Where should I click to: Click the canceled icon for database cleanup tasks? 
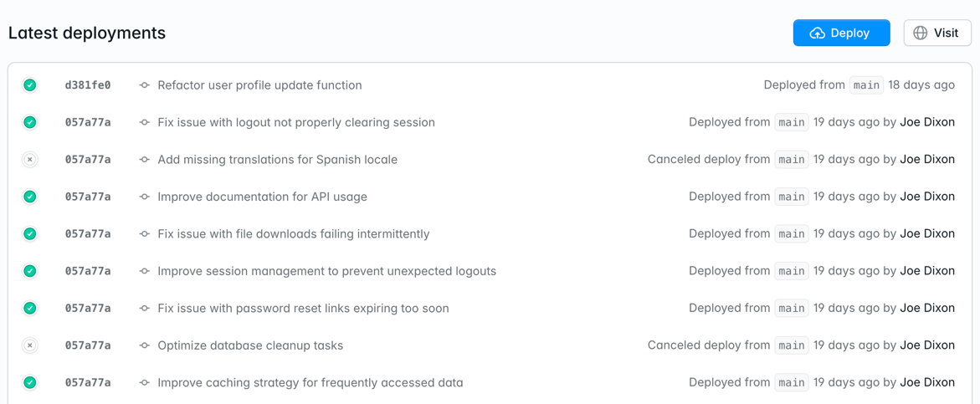click(29, 345)
